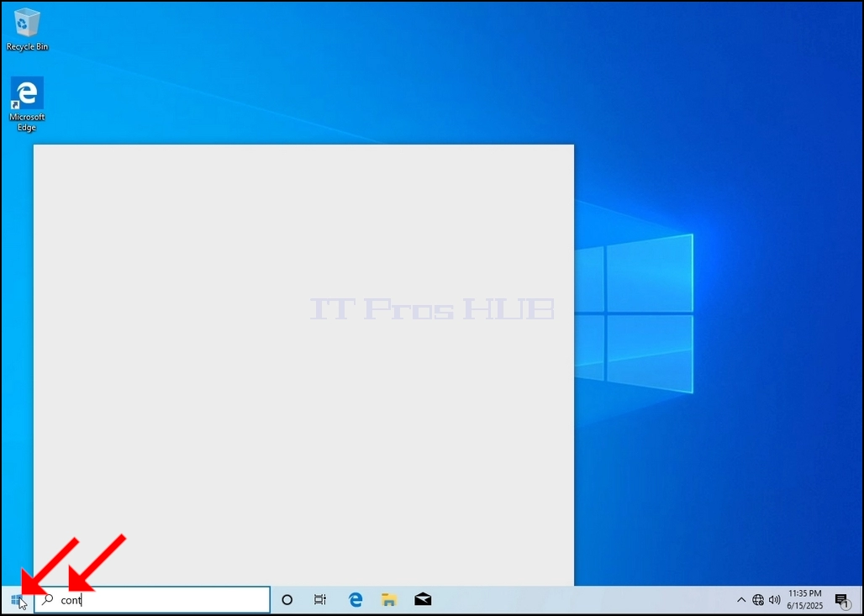Image resolution: width=864 pixels, height=616 pixels.
Task: Expand the hidden system tray icons chevron
Action: point(741,599)
